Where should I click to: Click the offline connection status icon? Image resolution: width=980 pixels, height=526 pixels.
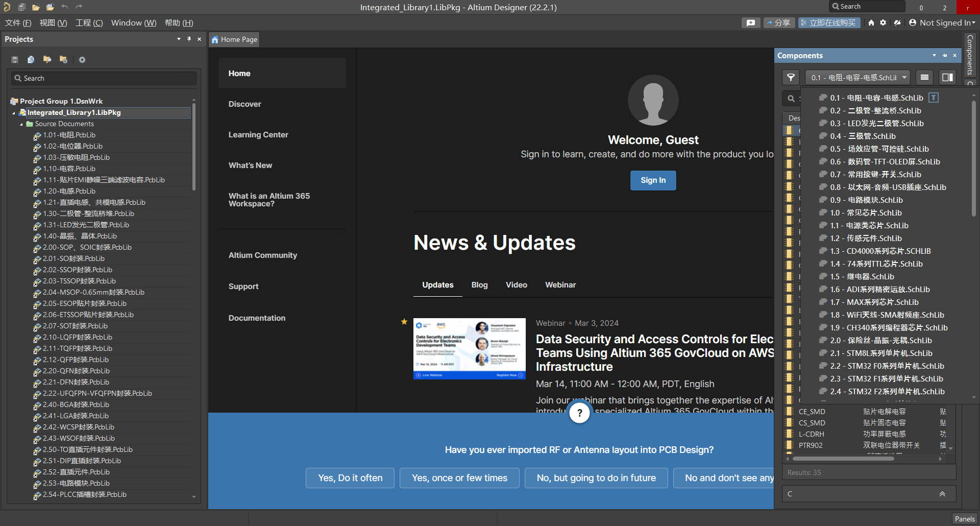tap(897, 23)
